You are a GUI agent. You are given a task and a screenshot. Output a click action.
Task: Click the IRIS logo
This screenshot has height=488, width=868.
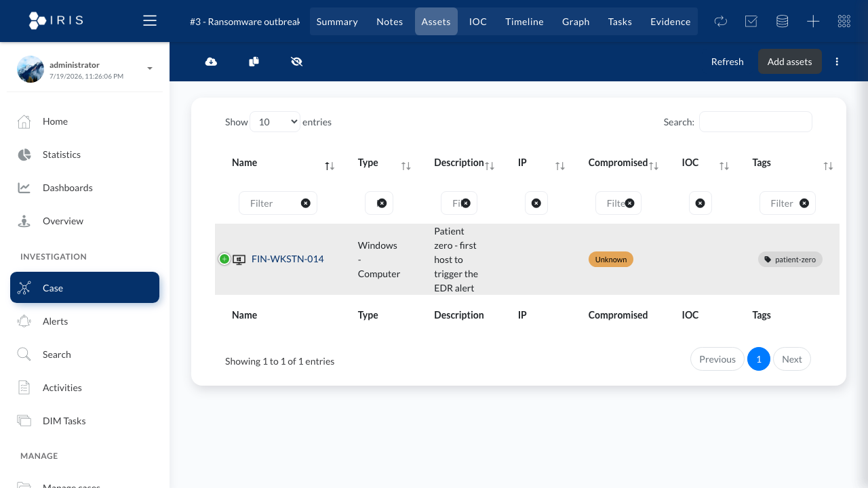[x=56, y=20]
